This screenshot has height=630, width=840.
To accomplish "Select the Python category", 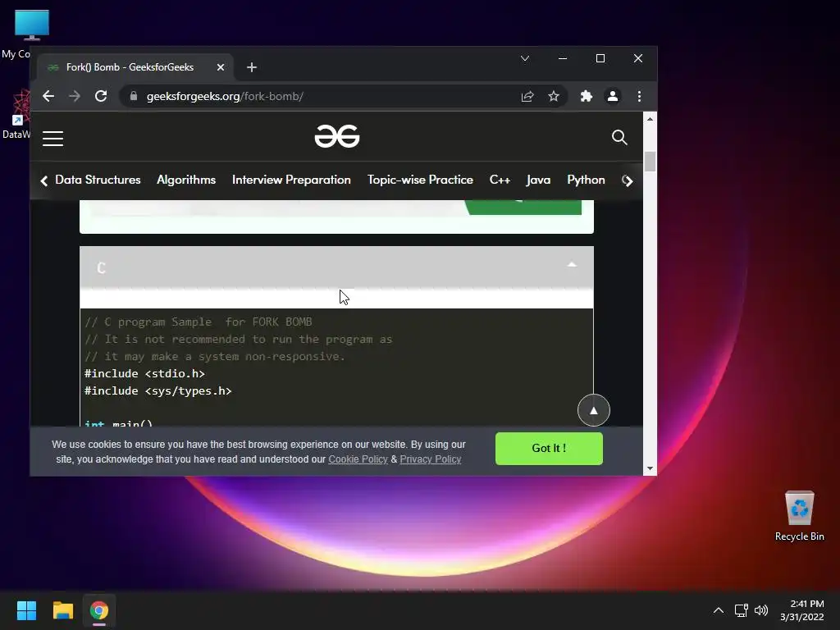I will coord(586,180).
